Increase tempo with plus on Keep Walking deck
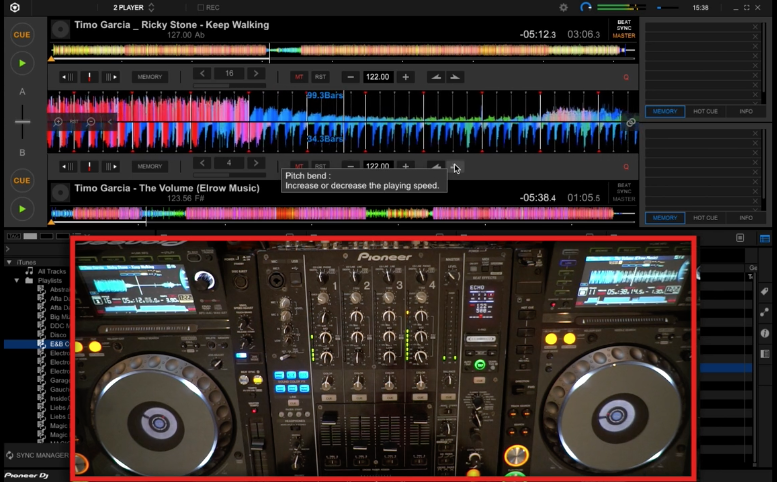This screenshot has width=777, height=482. click(405, 77)
